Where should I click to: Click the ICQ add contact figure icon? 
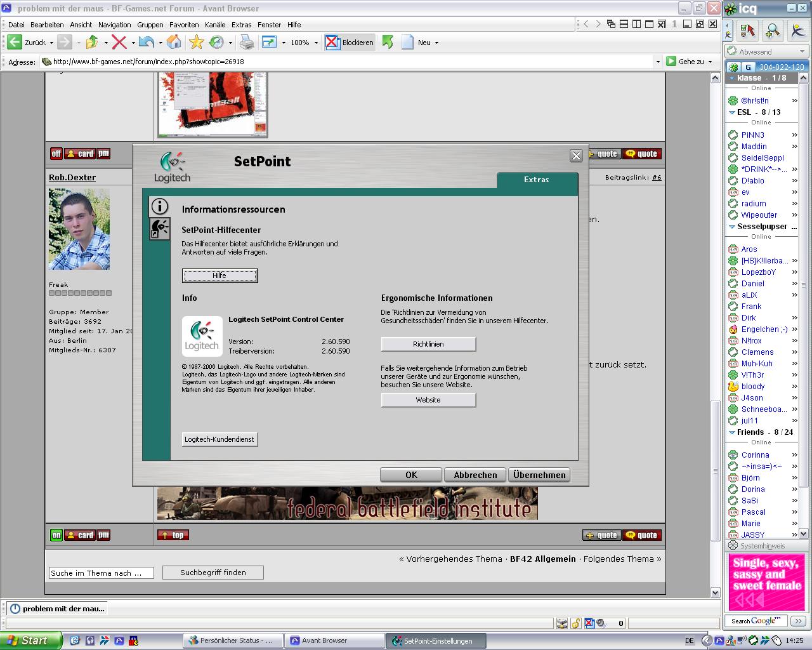(x=797, y=30)
